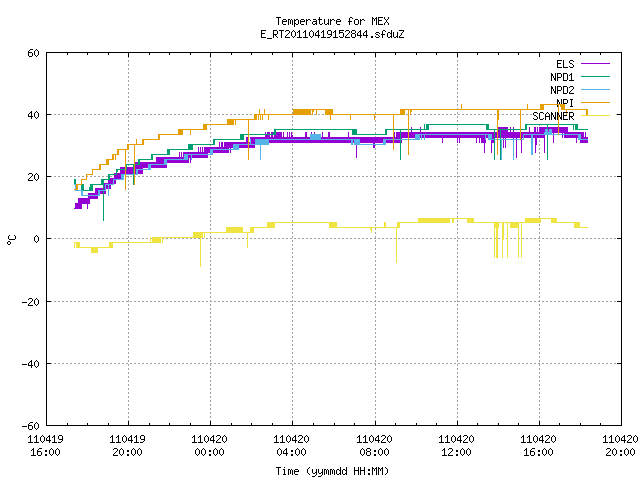Click the 110420 16:00 x-axis label
Viewport: 640px width, 480px height.
tap(538, 446)
